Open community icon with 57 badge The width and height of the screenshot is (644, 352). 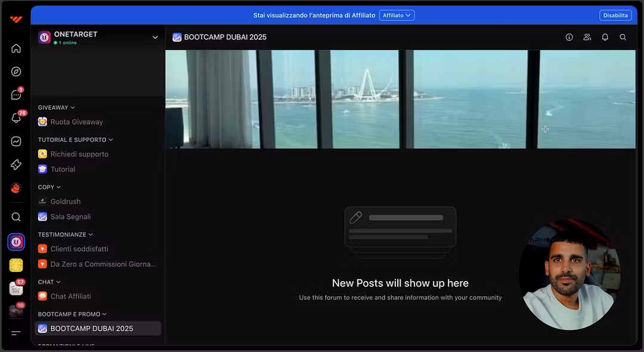point(16,288)
